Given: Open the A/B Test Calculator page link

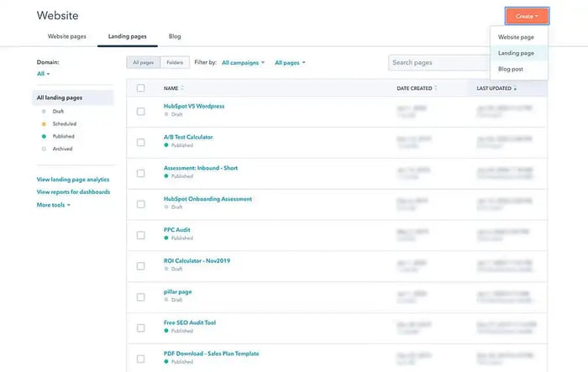Looking at the screenshot, I should click(188, 137).
